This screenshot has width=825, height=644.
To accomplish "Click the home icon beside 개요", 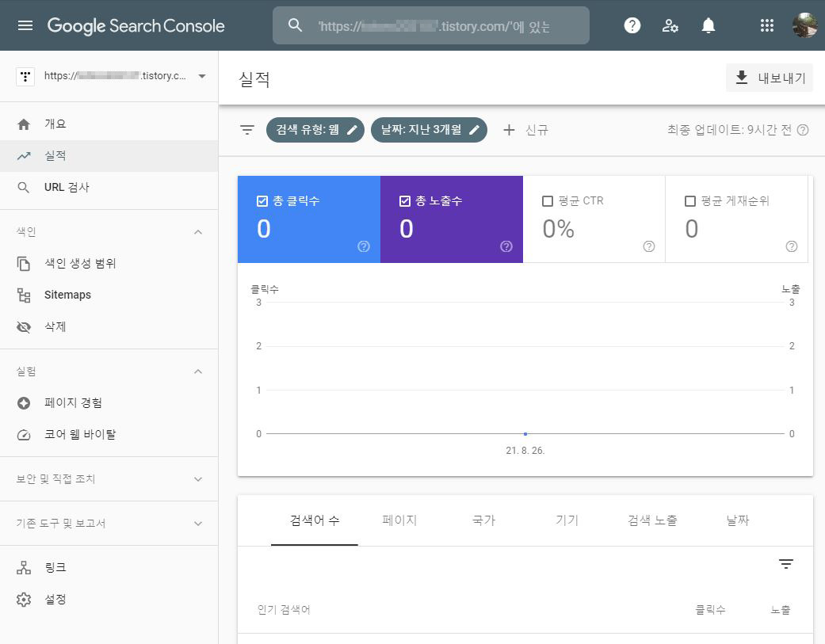I will click(24, 124).
